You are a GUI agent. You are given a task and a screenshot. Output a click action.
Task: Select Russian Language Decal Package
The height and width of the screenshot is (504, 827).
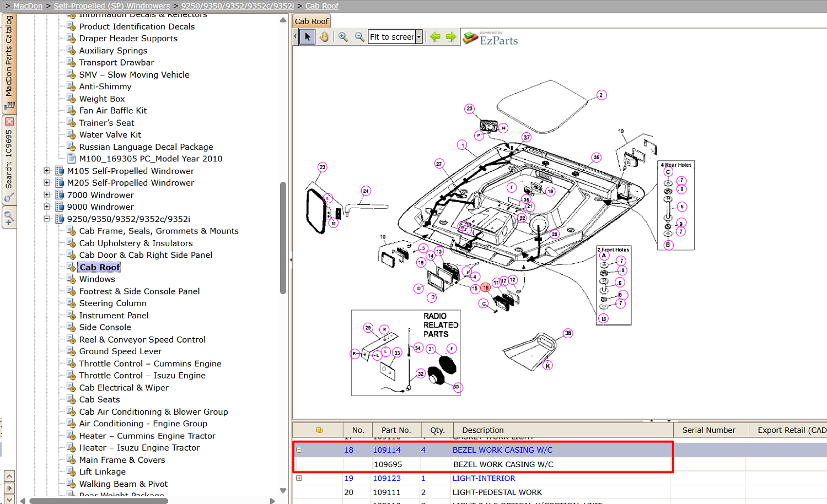pos(146,147)
